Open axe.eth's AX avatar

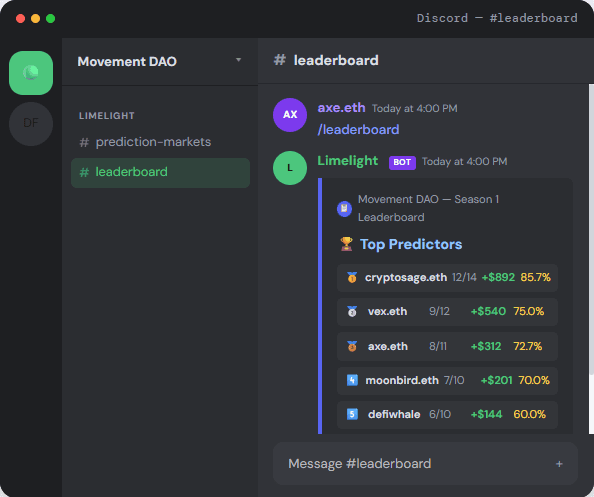pos(290,115)
